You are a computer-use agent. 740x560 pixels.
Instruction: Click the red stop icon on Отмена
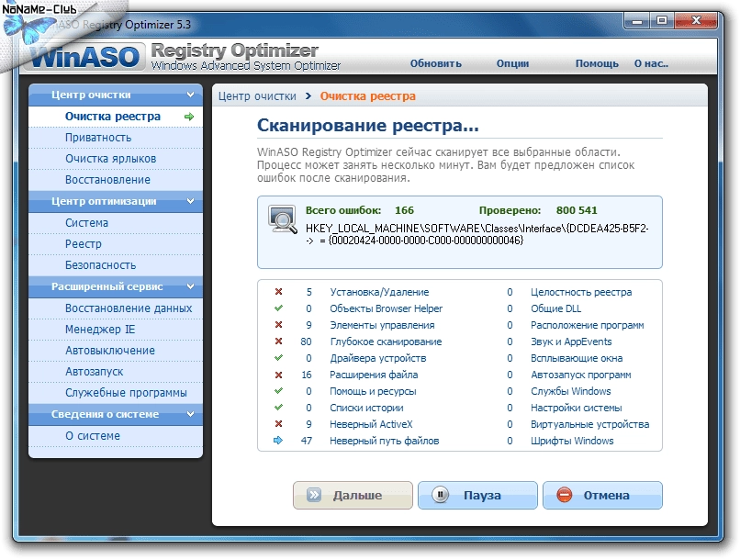(564, 495)
